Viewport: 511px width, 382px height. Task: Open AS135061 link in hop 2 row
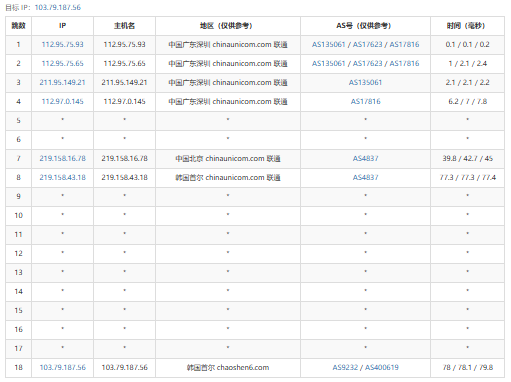point(328,63)
